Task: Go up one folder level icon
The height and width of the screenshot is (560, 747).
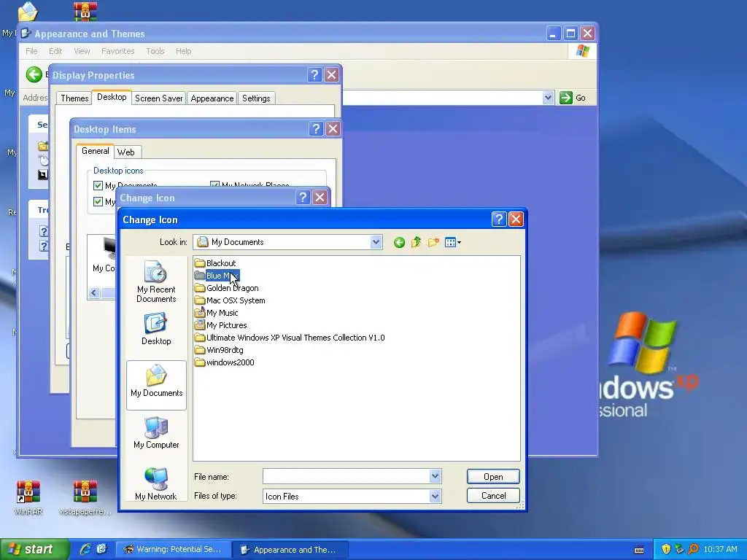Action: [x=416, y=242]
